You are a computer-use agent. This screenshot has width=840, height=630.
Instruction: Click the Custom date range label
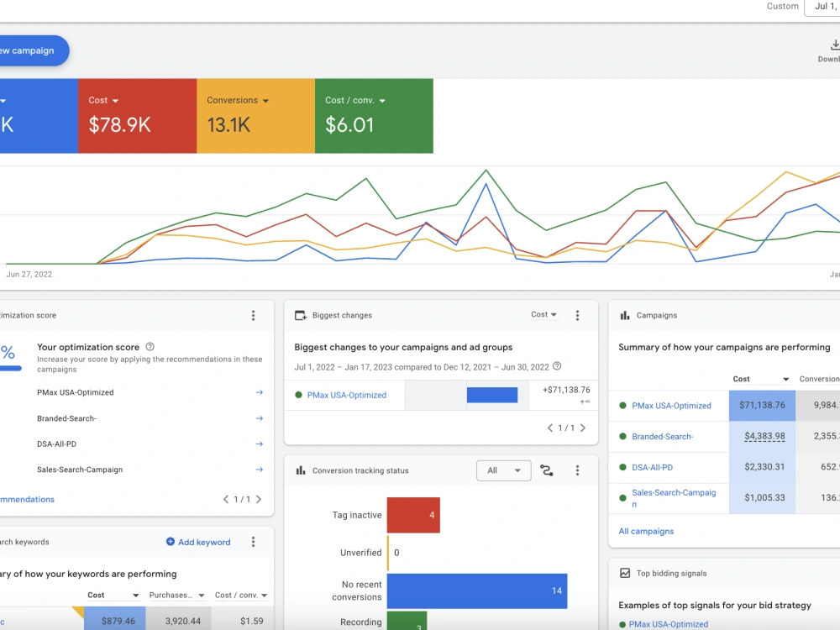(x=782, y=7)
